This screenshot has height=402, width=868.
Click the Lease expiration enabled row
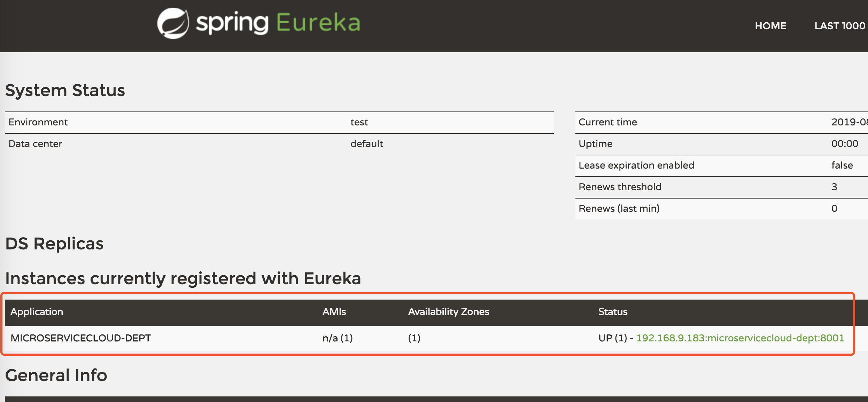(x=636, y=165)
